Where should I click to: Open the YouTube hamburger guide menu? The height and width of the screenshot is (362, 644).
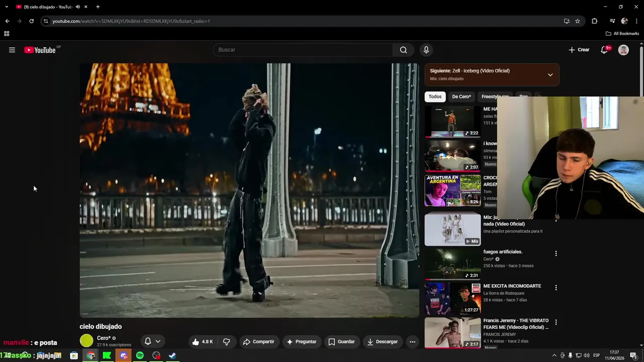click(12, 50)
